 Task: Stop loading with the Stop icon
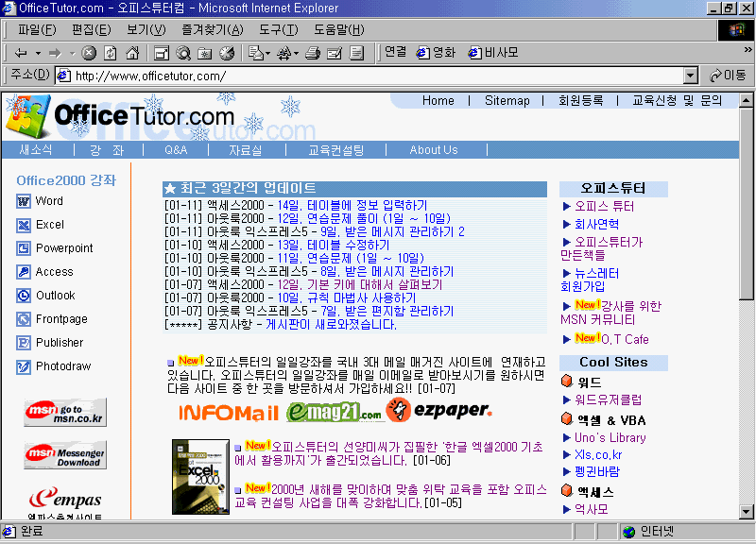(x=89, y=53)
